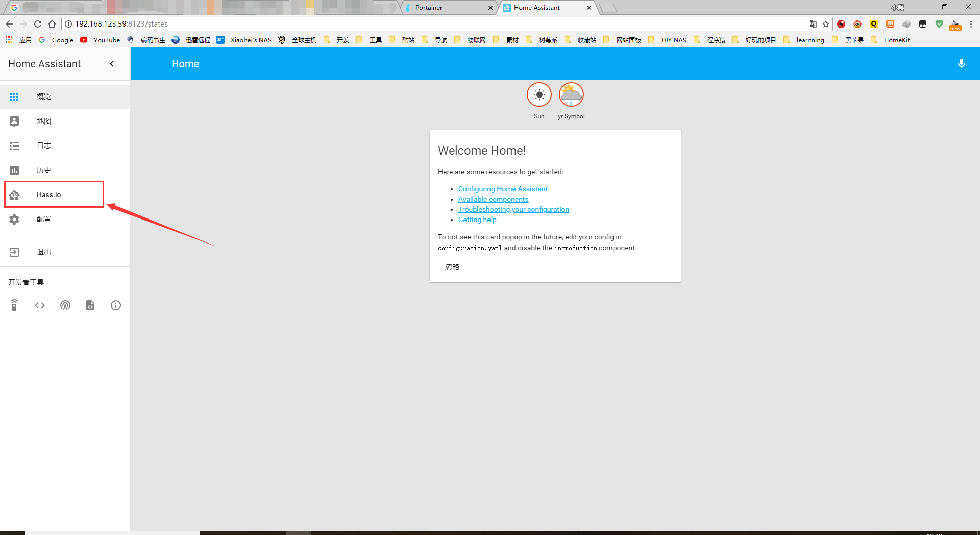The width and height of the screenshot is (980, 535).
Task: Open the Templates developer tool file icon
Action: coord(90,305)
